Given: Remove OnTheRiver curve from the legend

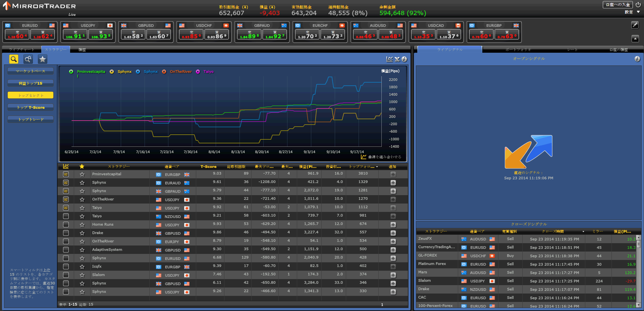Looking at the screenshot, I should 164,72.
